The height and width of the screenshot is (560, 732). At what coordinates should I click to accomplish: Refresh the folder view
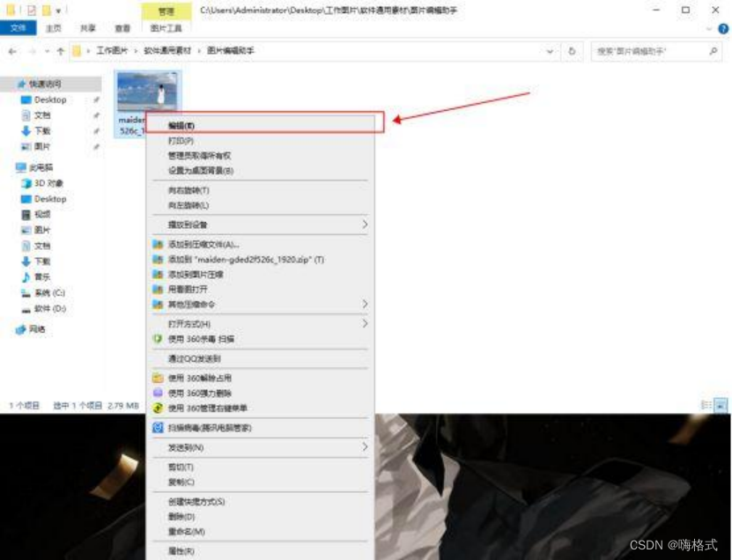coord(572,51)
